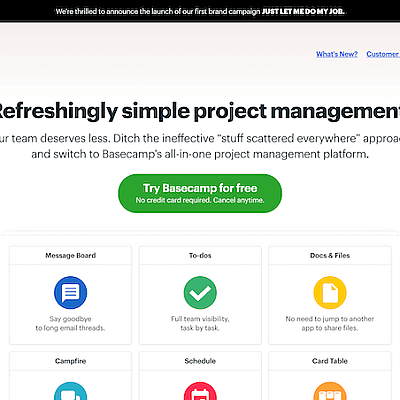
Task: Select the Schedule card title
Action: (200, 361)
